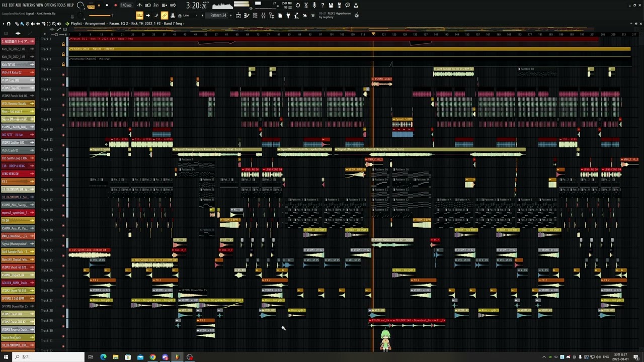
Task: Click the 3:20:26 song time display
Action: point(196,5)
